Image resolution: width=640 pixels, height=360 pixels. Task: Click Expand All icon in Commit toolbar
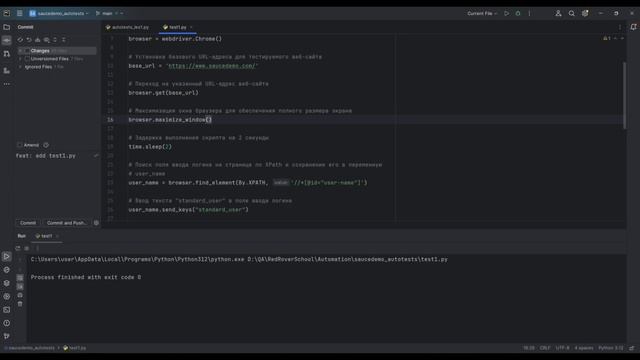[55, 40]
